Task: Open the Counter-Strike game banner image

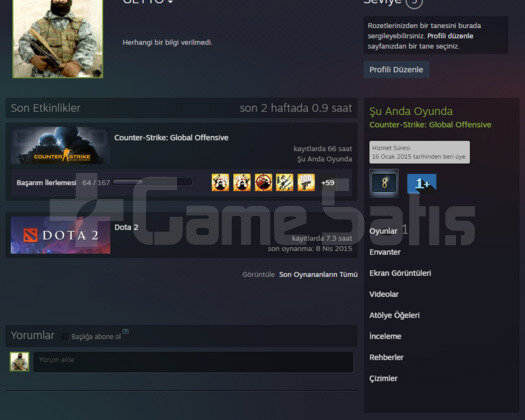Action: click(x=60, y=146)
